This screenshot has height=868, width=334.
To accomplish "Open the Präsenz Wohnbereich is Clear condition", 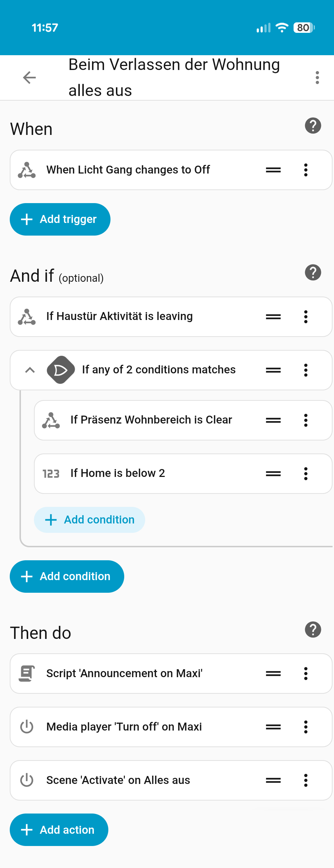I will pos(151,420).
